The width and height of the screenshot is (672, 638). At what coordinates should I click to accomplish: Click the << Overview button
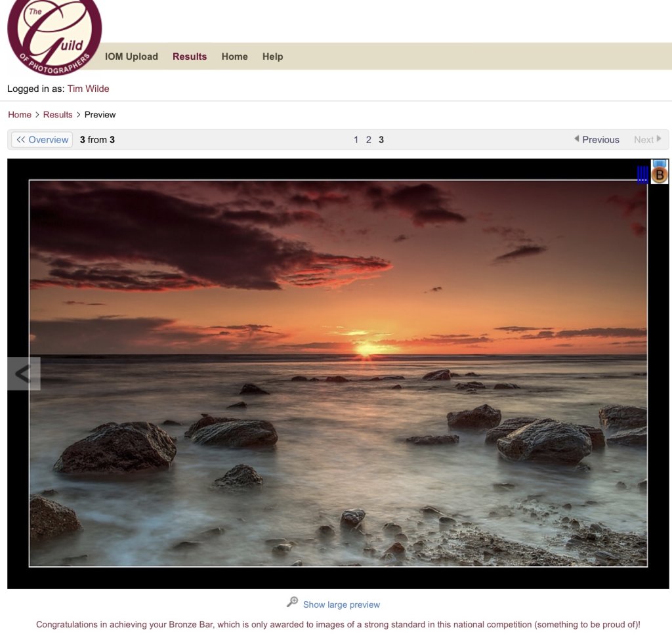click(42, 140)
